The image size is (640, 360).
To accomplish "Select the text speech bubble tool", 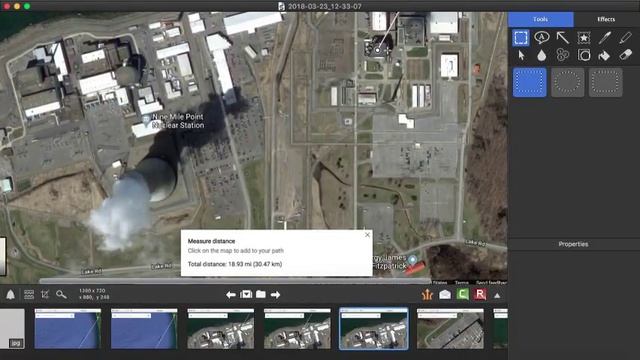I will 542,38.
